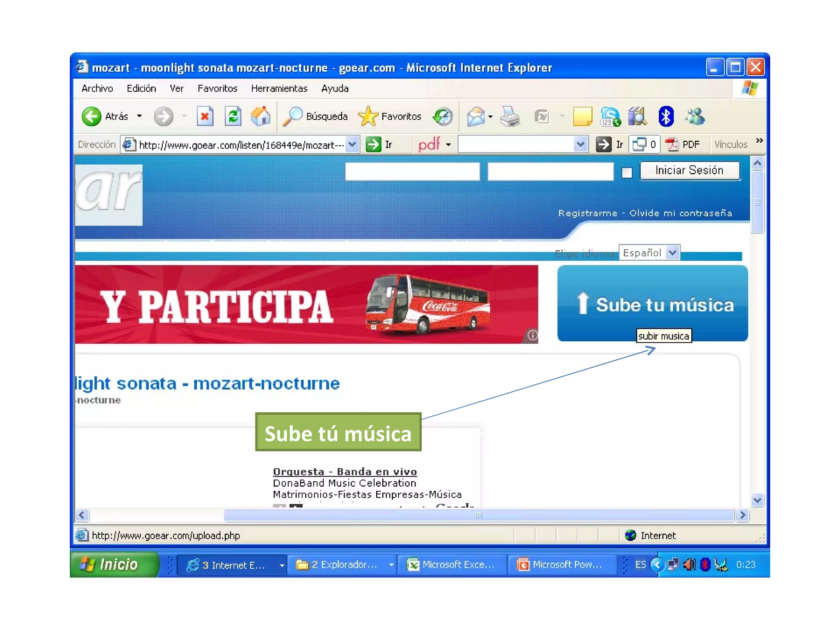This screenshot has width=840, height=630.
Task: Open the Herramientas menu
Action: 279,89
